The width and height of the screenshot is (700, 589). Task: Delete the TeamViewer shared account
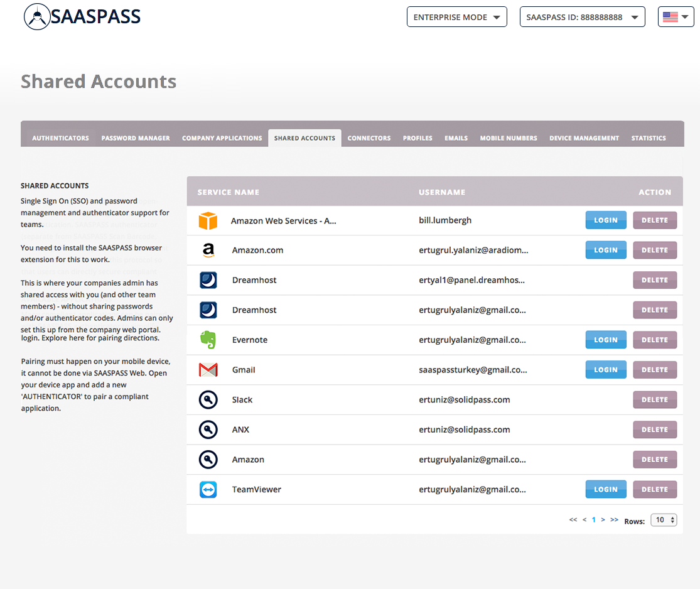[x=655, y=489]
